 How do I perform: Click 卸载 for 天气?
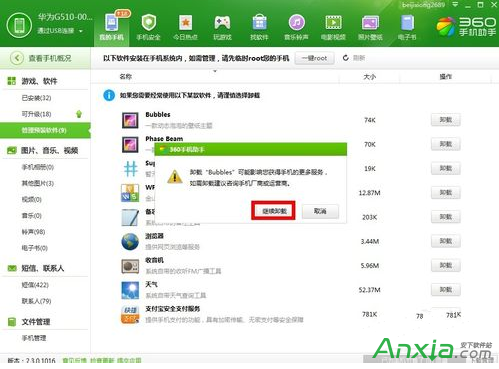pos(446,290)
